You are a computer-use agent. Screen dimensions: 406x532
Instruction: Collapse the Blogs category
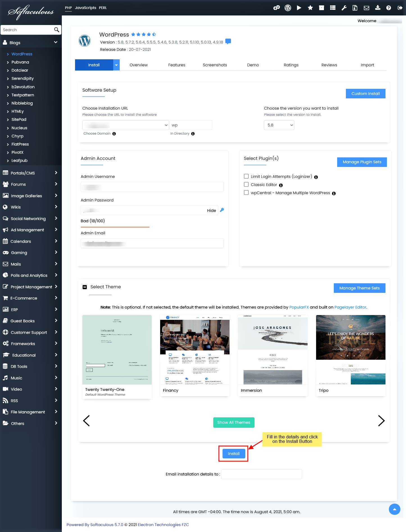pos(56,42)
